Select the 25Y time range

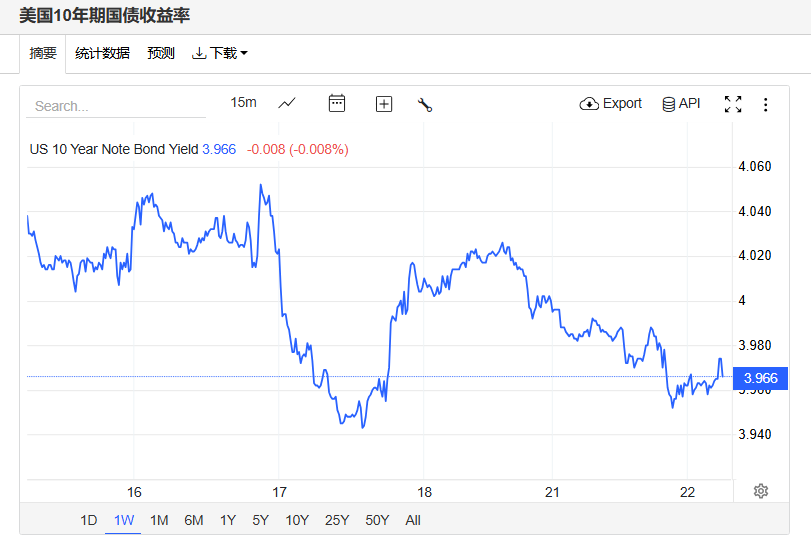coord(337,520)
